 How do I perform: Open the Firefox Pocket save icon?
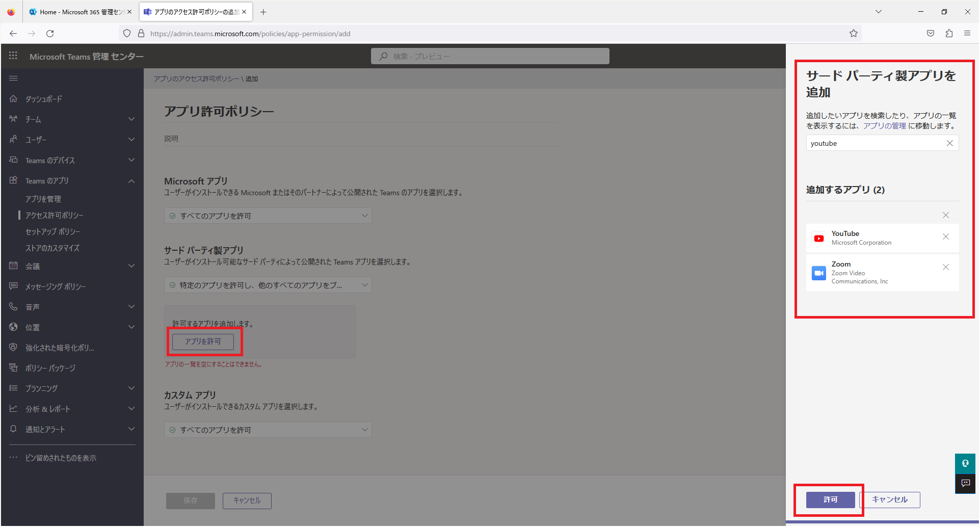pyautogui.click(x=931, y=34)
